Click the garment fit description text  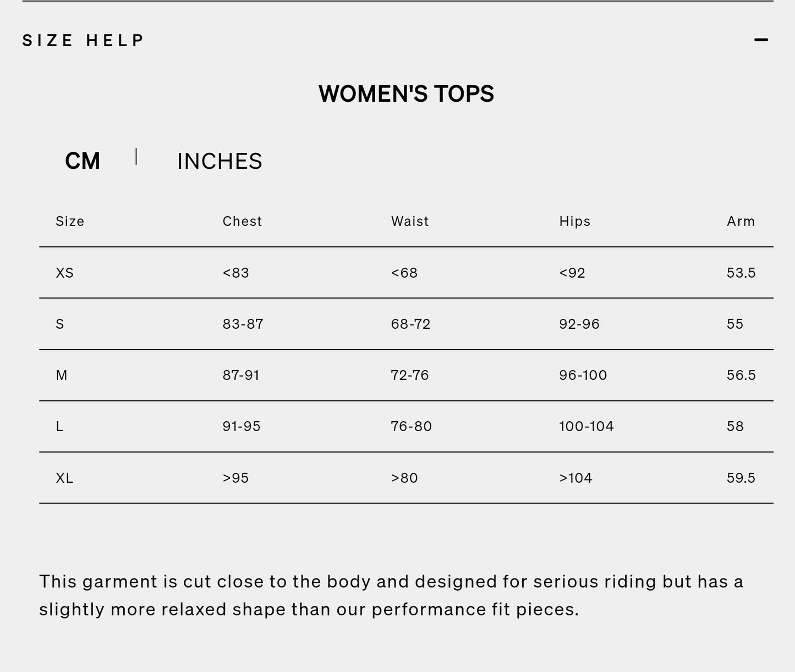391,594
